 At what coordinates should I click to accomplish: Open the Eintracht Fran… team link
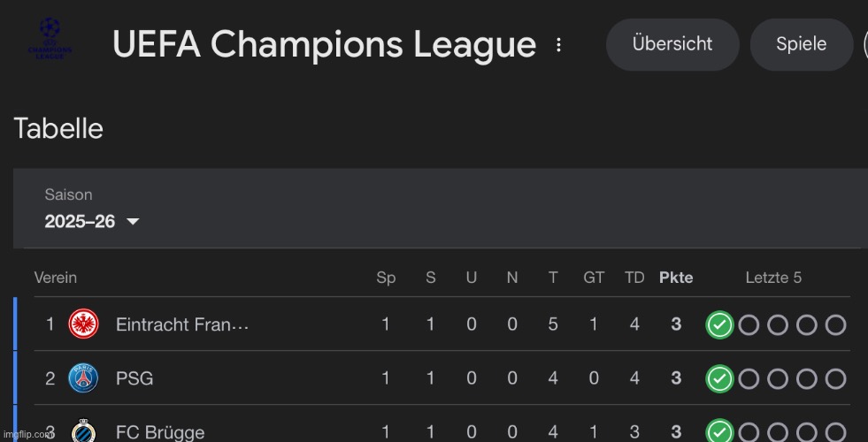(x=182, y=324)
